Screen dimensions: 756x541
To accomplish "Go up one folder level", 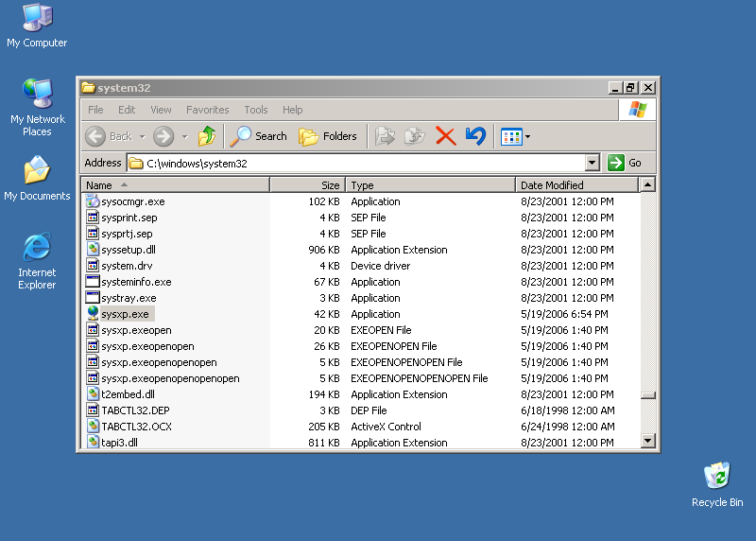I will [207, 136].
